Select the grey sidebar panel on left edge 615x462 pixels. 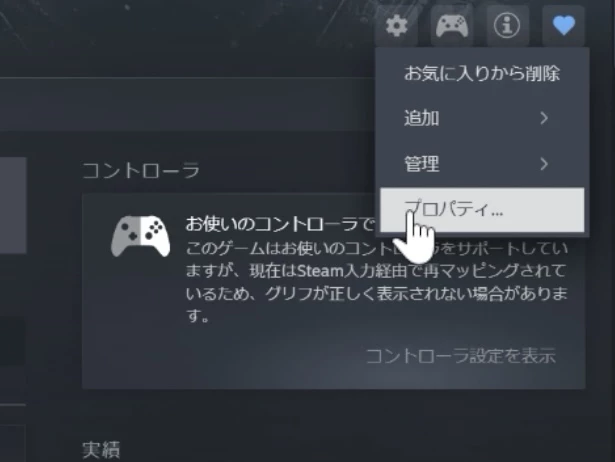(x=13, y=206)
